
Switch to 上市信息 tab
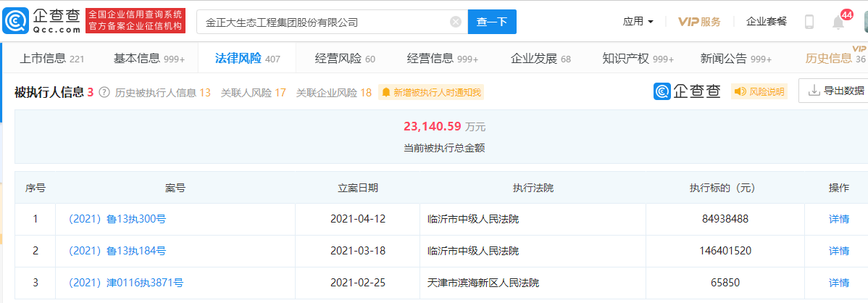click(51, 59)
